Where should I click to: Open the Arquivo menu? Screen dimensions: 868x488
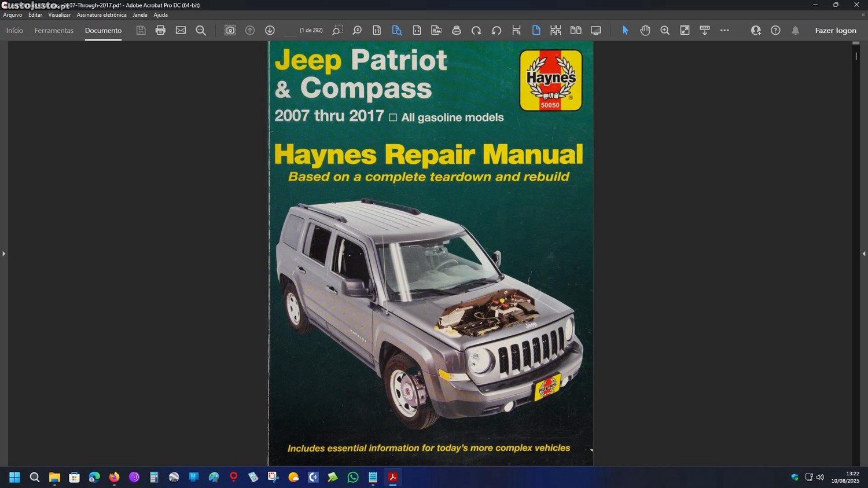tap(13, 15)
